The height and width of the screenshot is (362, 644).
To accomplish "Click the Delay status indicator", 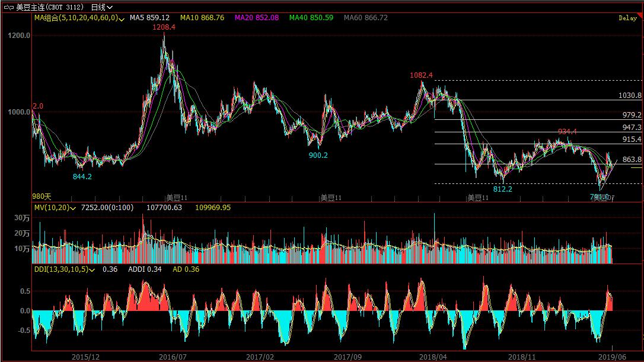I will (x=627, y=18).
